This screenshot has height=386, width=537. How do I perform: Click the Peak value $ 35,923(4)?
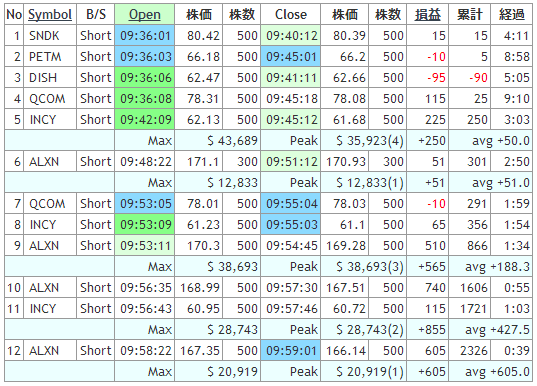(x=364, y=140)
